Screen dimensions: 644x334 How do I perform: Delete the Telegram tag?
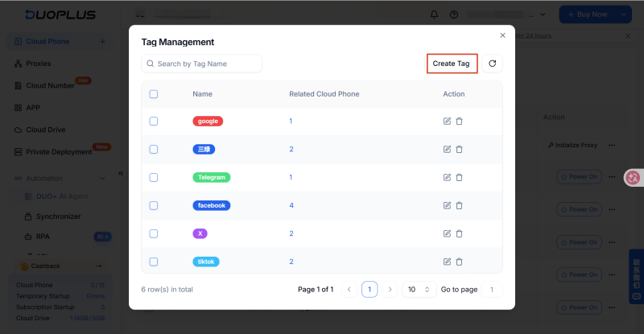click(459, 178)
